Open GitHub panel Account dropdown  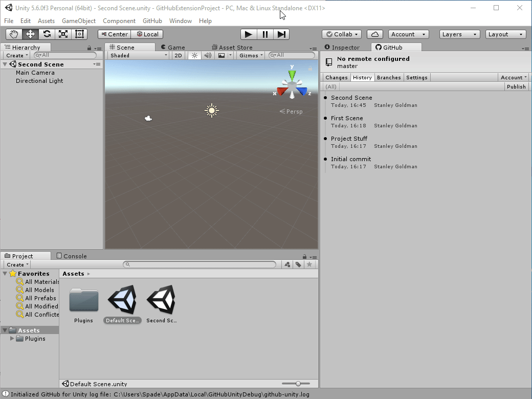pos(514,77)
